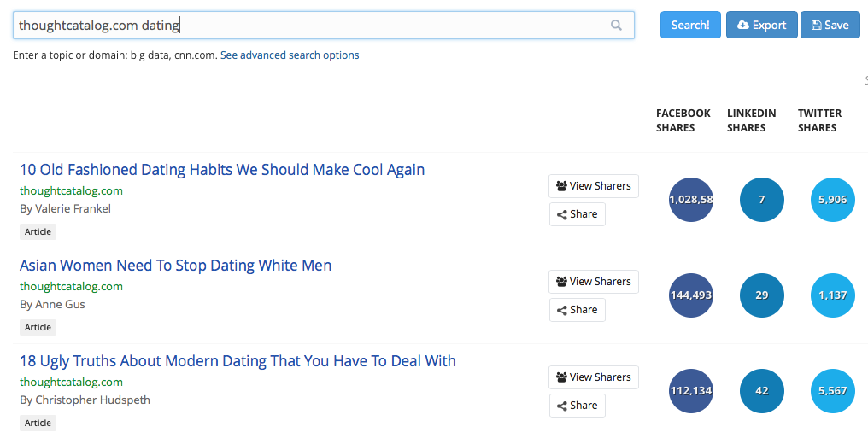
Task: Click thoughtcatalog.com link under the Anne Gus article
Action: click(x=71, y=287)
